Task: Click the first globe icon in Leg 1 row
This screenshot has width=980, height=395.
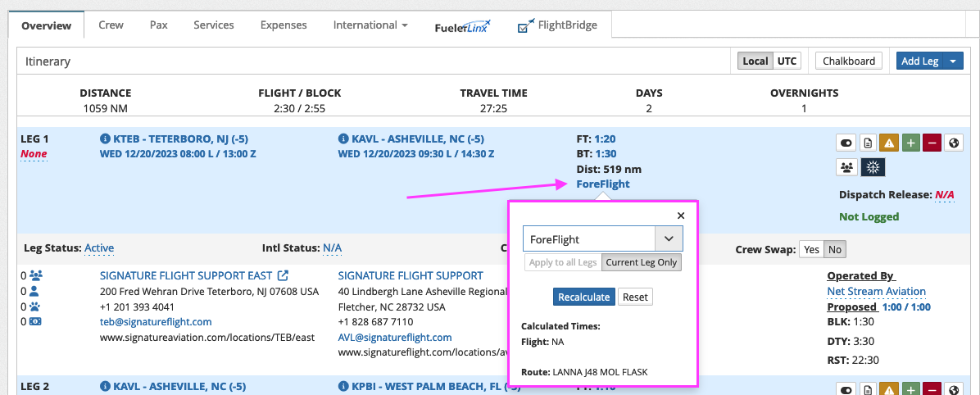Action: pyautogui.click(x=954, y=143)
